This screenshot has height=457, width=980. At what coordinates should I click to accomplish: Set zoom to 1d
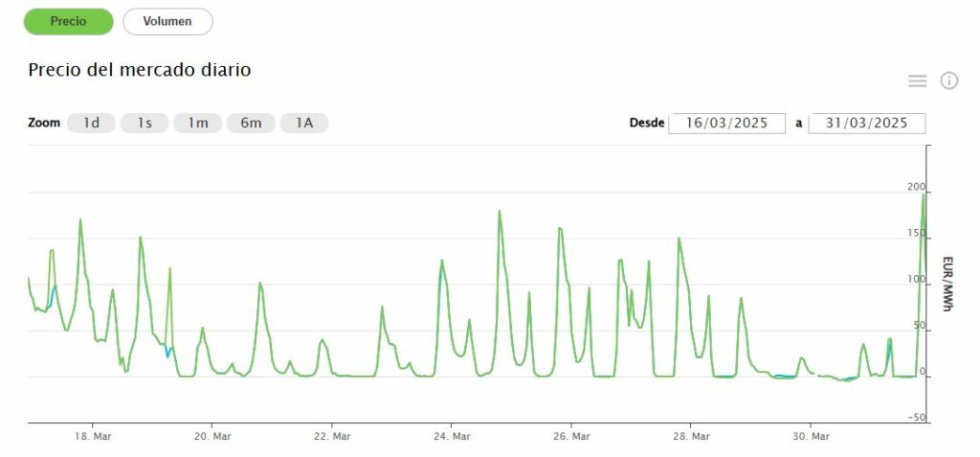pos(91,124)
